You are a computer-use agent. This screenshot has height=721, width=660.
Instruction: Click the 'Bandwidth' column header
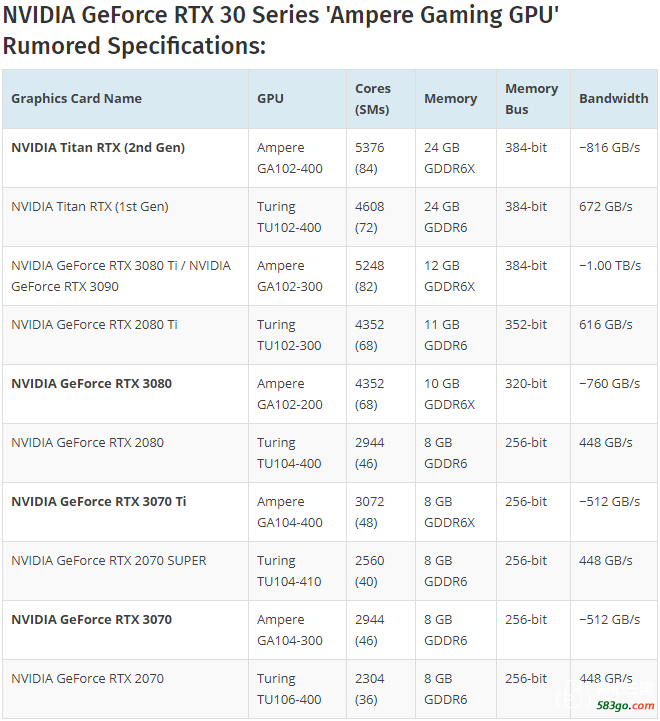[613, 98]
